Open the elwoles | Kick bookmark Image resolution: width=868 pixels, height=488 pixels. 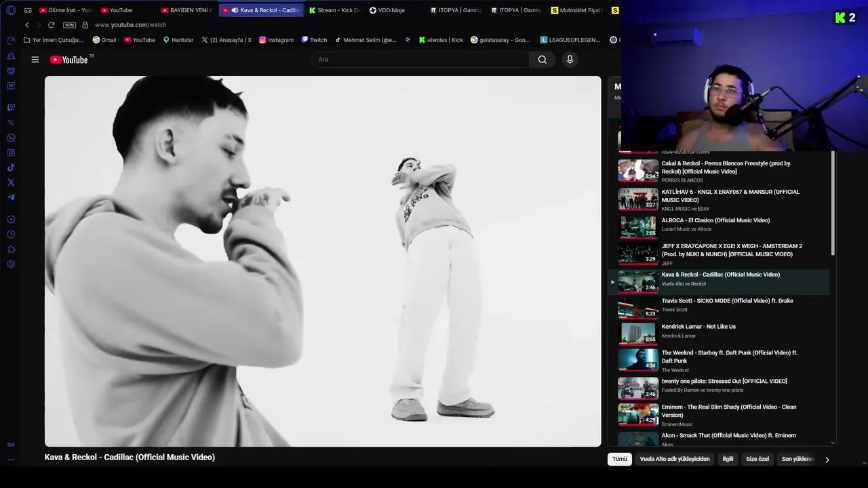point(441,40)
